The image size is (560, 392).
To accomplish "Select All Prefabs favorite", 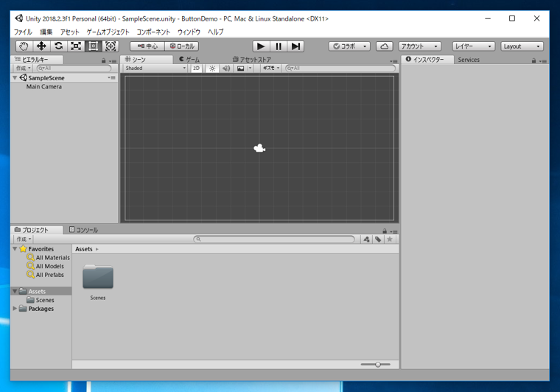I will pyautogui.click(x=46, y=275).
